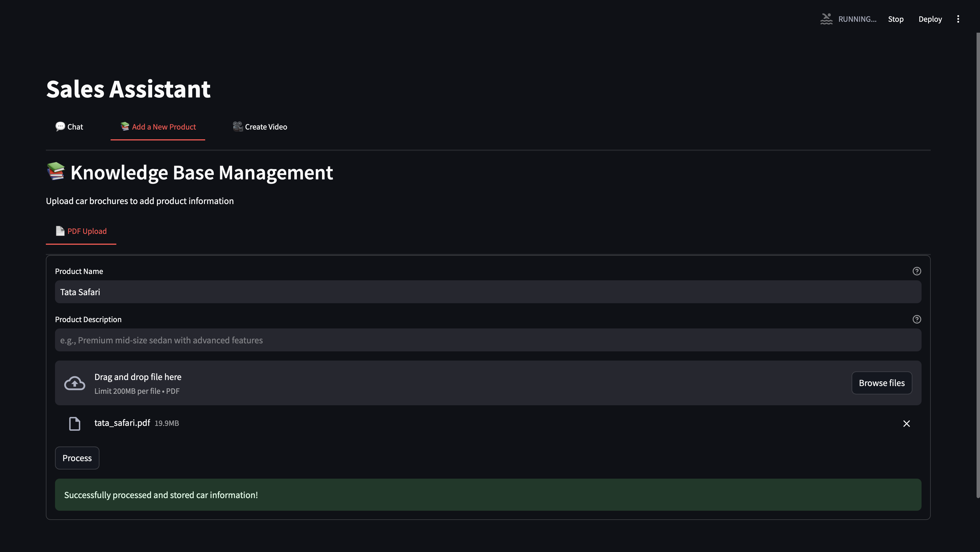
Task: Click the running status swimmer icon
Action: click(826, 19)
